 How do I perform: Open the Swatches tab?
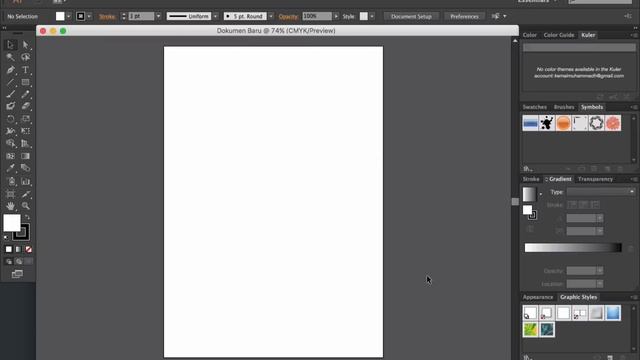coord(535,107)
